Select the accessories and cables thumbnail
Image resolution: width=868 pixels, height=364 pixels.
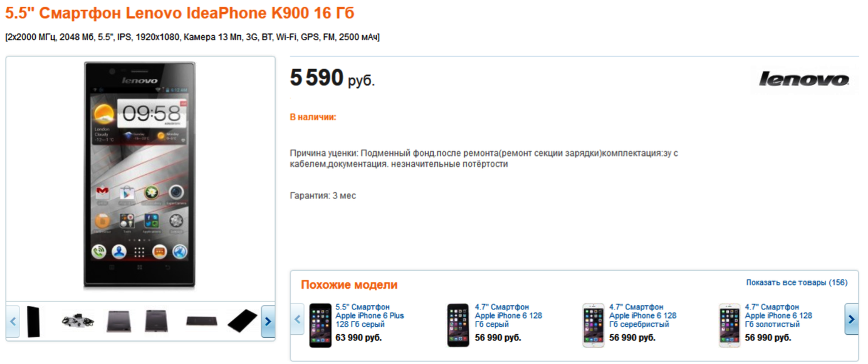(78, 321)
